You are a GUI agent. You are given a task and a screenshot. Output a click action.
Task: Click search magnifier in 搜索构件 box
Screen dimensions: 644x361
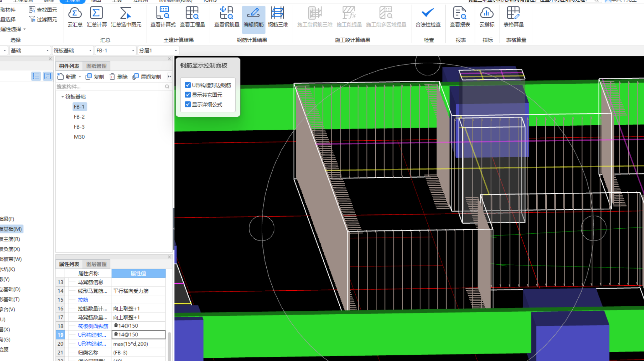tap(167, 87)
